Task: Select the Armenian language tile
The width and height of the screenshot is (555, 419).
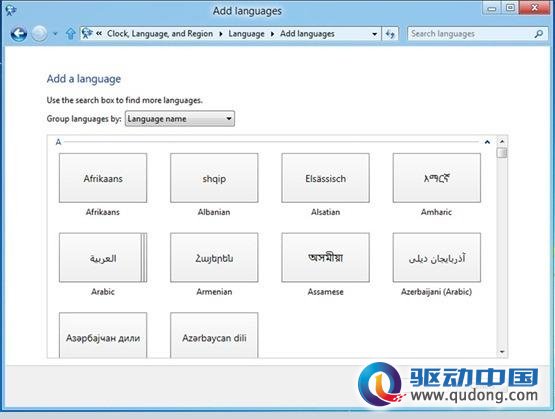Action: click(214, 258)
